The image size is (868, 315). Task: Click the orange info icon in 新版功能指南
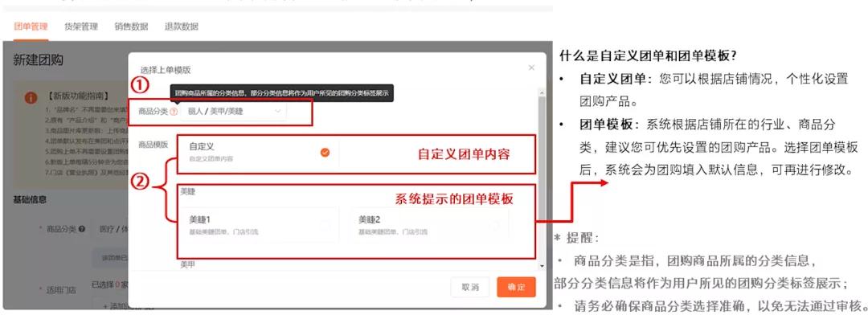tap(31, 97)
